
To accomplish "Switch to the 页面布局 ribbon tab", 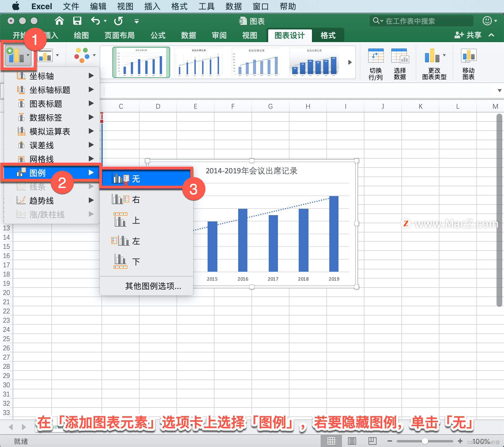I will tap(119, 35).
